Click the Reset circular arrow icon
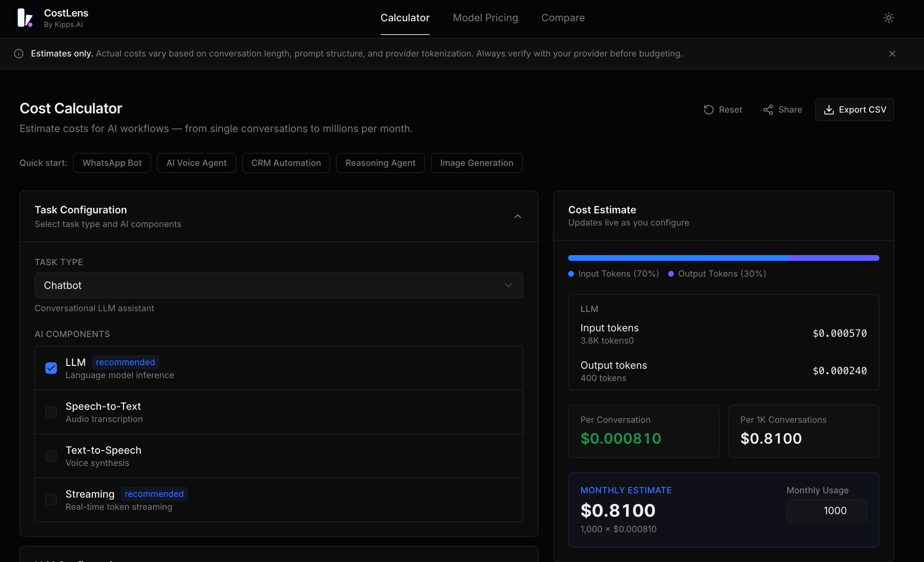Image resolution: width=924 pixels, height=562 pixels. [708, 110]
